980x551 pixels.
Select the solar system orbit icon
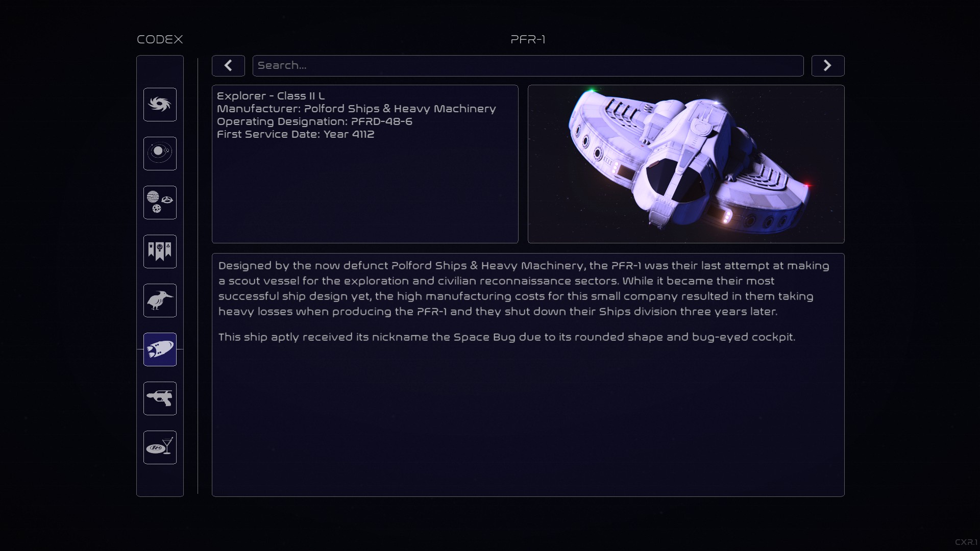coord(160,154)
